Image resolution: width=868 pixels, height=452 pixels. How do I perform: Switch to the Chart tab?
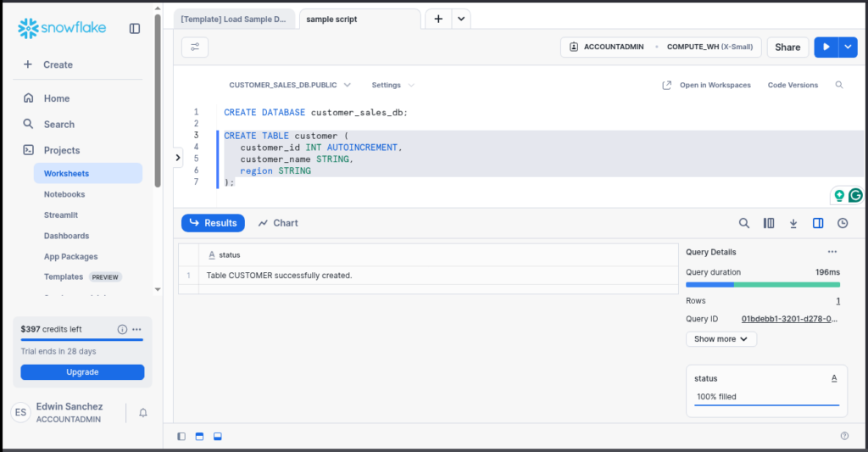(278, 223)
